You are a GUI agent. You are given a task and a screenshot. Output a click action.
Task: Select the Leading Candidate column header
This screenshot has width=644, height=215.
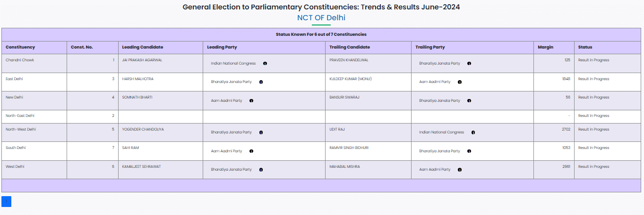click(x=142, y=47)
